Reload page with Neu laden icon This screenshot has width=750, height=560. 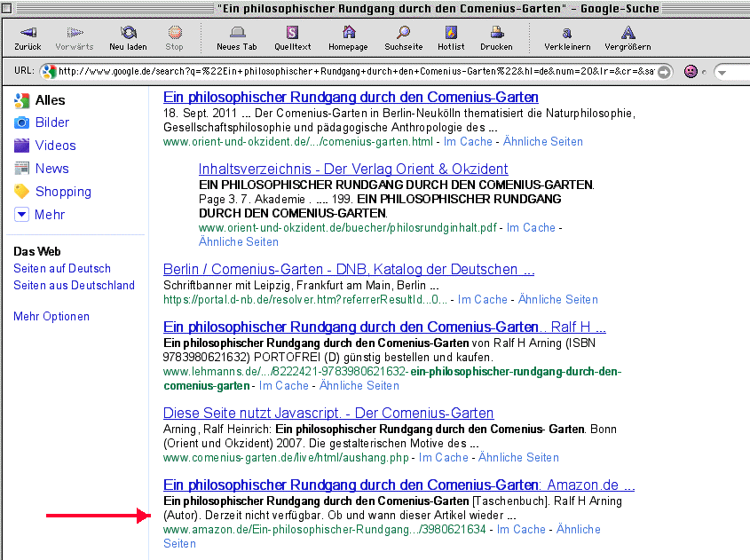[x=129, y=33]
